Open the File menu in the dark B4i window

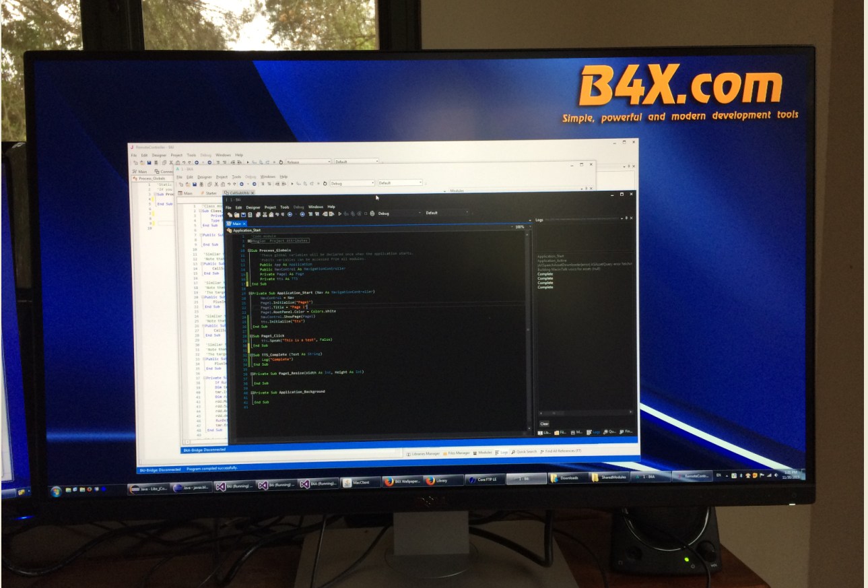click(228, 207)
